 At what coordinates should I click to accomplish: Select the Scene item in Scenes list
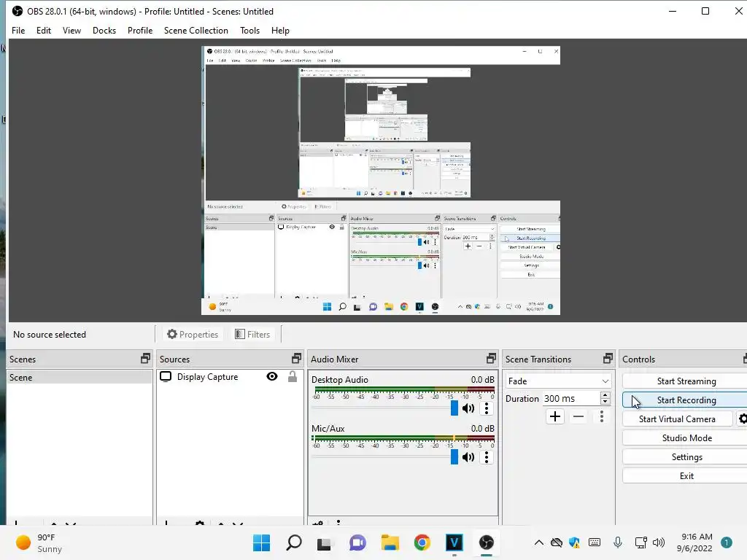(x=79, y=377)
